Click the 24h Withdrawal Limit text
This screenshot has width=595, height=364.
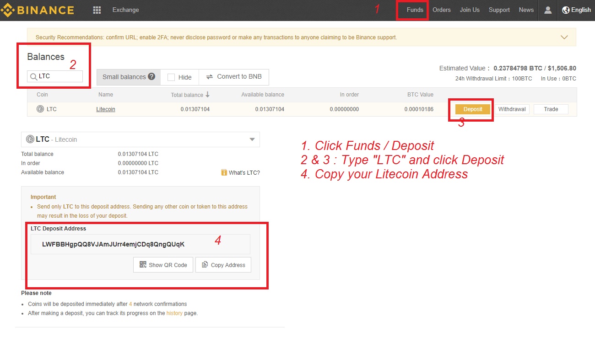click(x=493, y=79)
